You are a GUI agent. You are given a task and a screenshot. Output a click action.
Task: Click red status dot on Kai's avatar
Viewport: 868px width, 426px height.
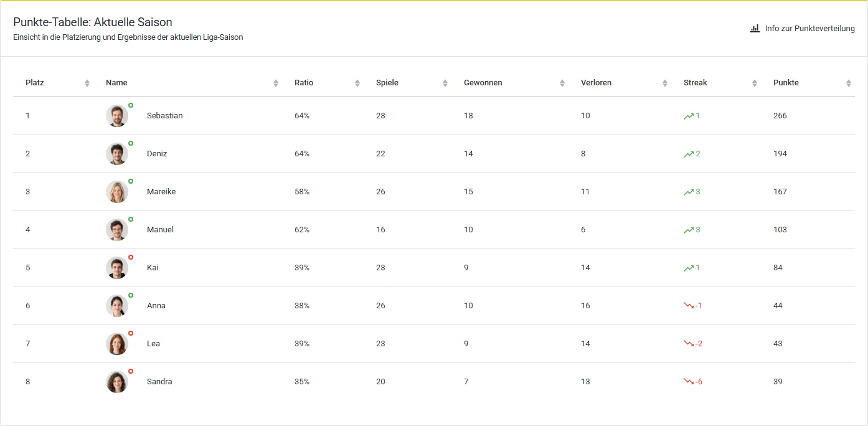coord(131,257)
